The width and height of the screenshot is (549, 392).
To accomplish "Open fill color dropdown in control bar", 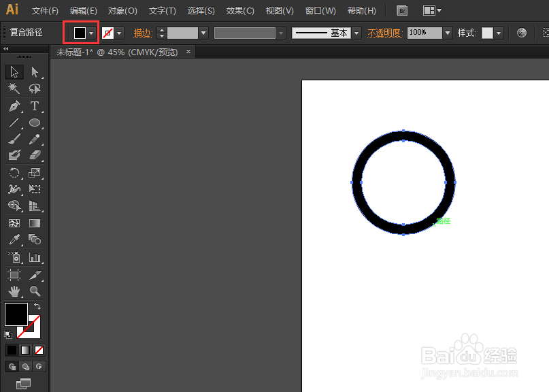I will click(91, 33).
